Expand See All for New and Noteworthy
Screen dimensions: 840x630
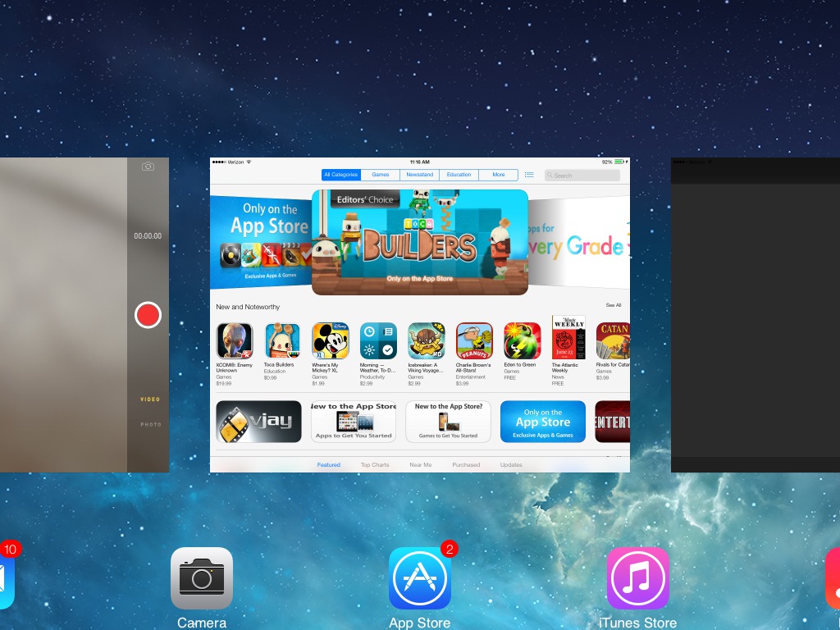point(612,304)
